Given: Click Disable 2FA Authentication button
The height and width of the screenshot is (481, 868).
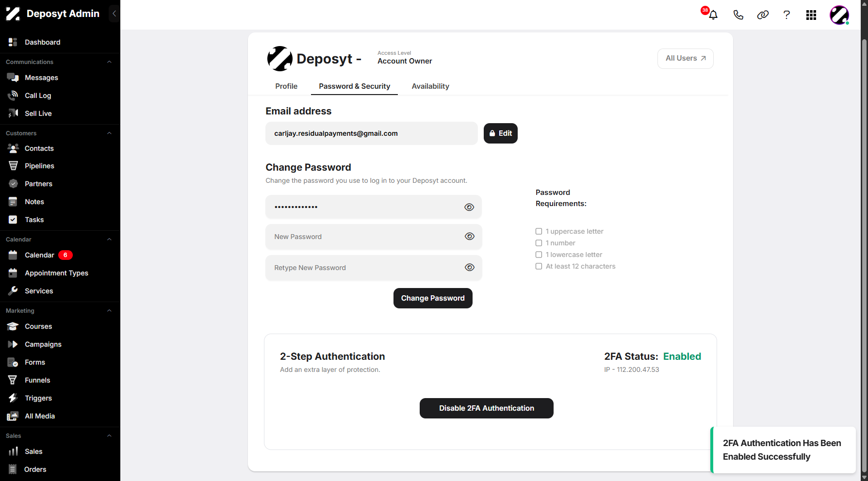Looking at the screenshot, I should (486, 408).
